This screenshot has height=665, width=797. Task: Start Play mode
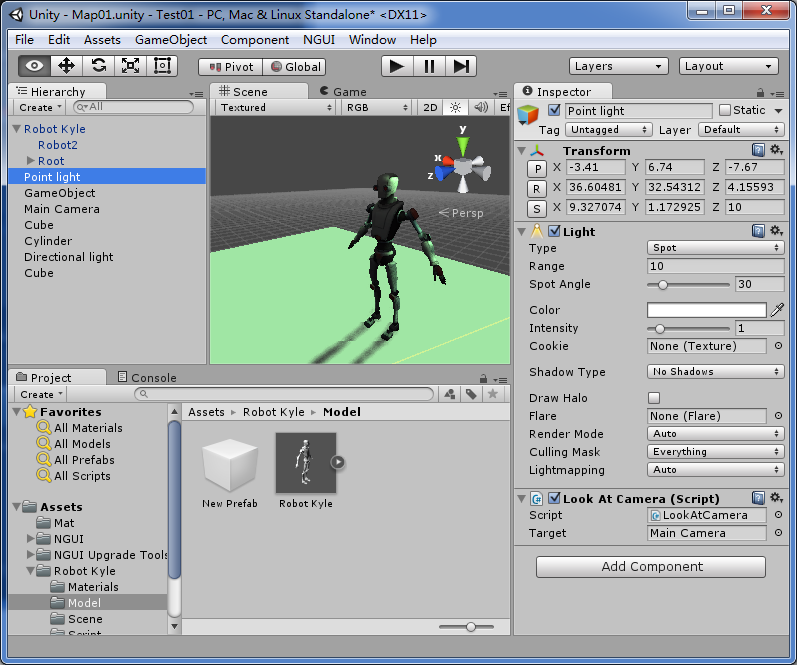pos(397,66)
